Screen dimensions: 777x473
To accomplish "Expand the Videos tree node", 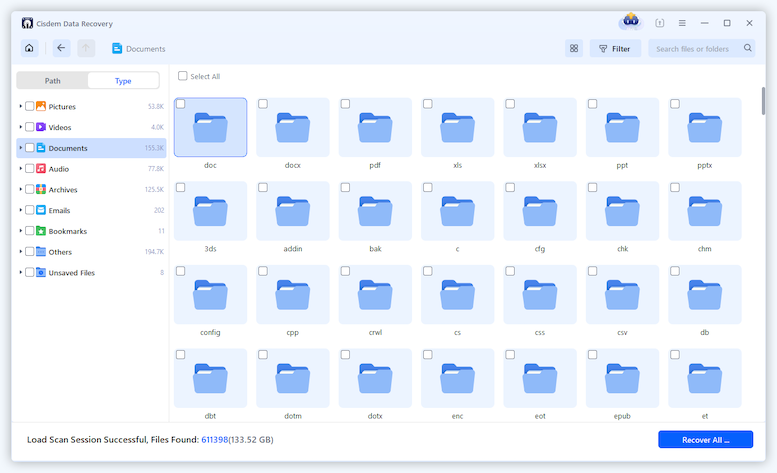I will 20,127.
